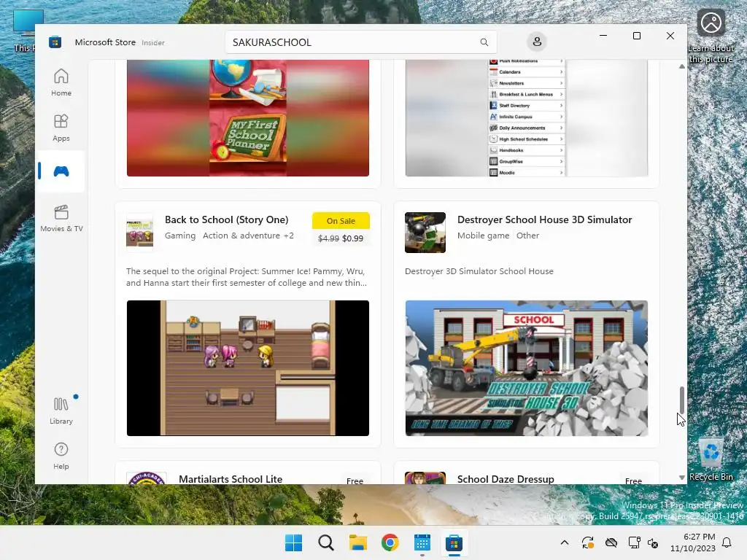Open taskbar Search
The height and width of the screenshot is (560, 747).
point(326,542)
